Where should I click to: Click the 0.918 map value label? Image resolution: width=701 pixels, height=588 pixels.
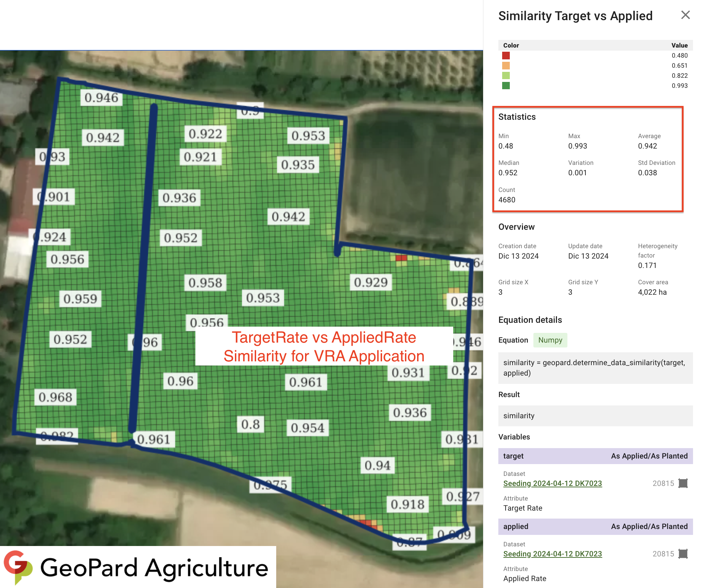click(407, 504)
